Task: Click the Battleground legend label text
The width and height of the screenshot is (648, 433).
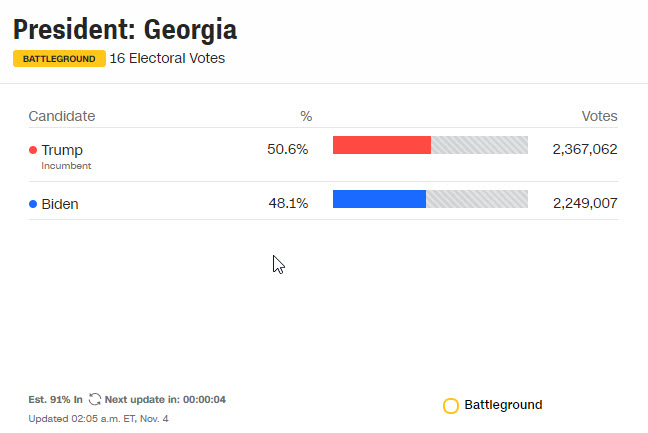Action: point(503,405)
